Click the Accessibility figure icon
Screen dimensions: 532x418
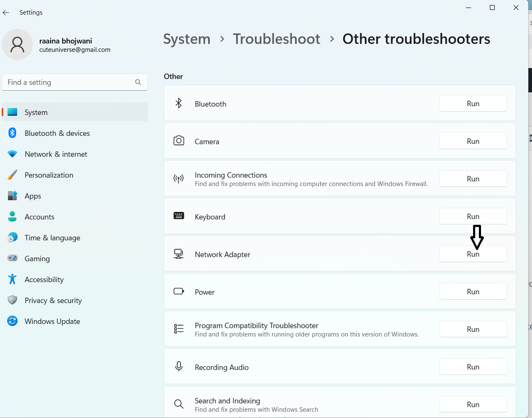pyautogui.click(x=13, y=280)
